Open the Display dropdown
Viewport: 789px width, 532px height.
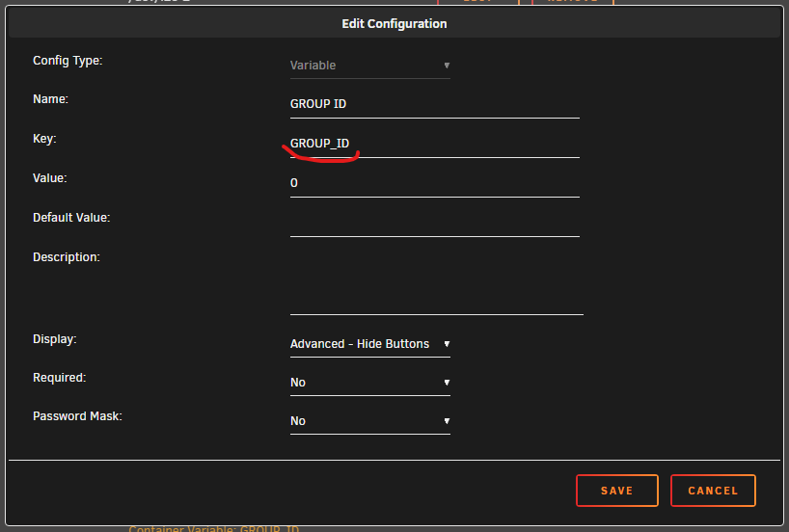pos(369,344)
